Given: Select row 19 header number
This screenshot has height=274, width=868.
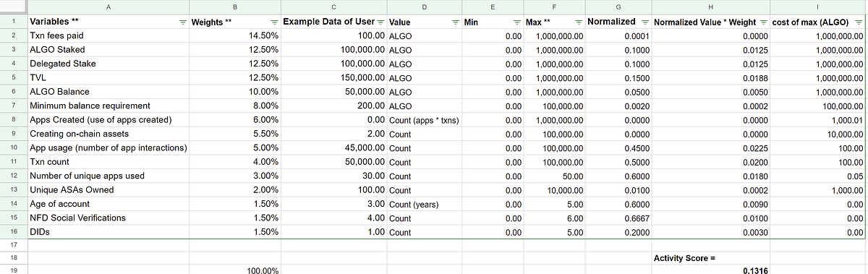Looking at the screenshot, I should pos(13,270).
